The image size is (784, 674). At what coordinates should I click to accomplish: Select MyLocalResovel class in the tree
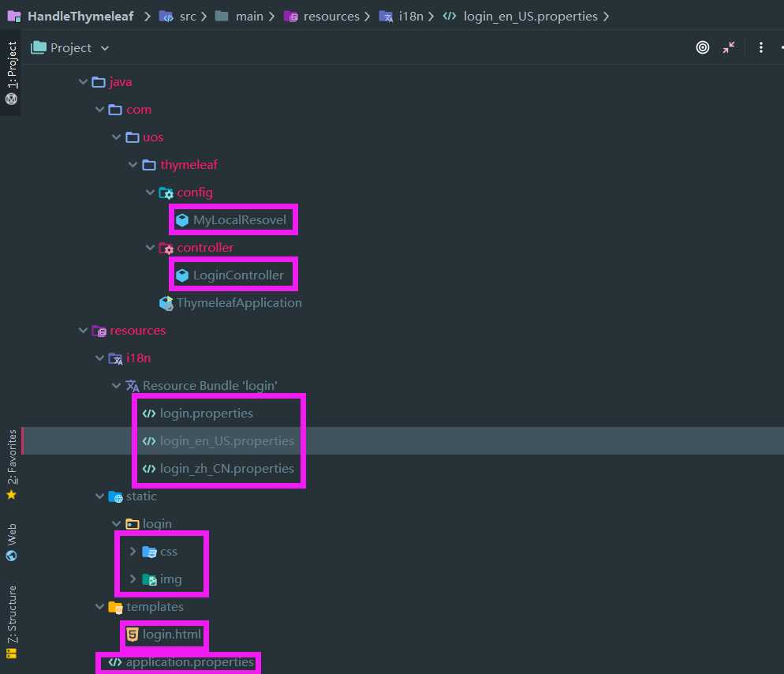(x=240, y=220)
